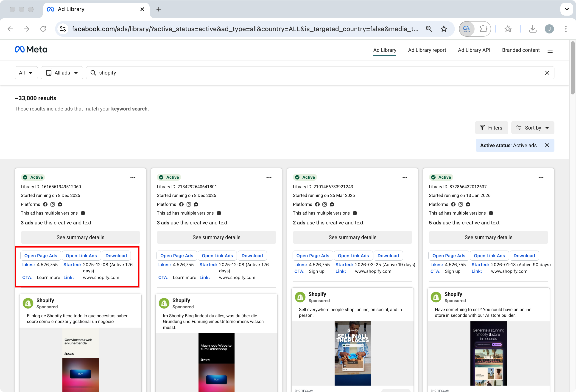Open the Ad Library report tab
This screenshot has width=576, height=392.
427,50
